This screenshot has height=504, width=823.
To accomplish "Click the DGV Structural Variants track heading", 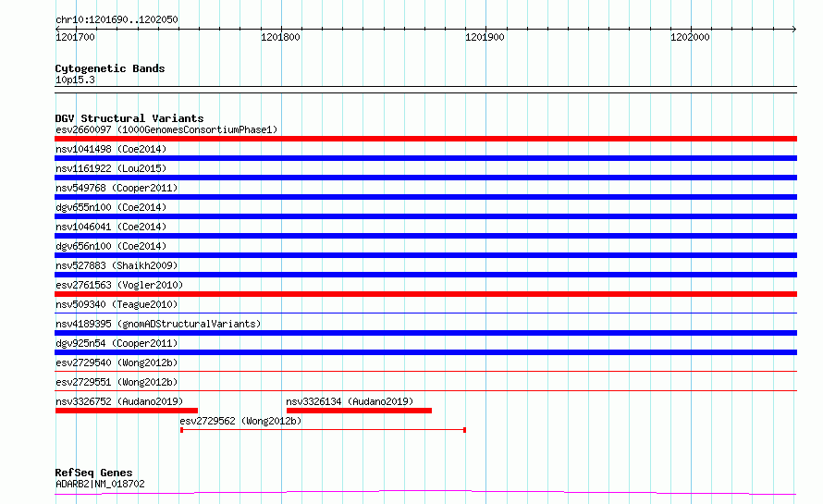I will (x=129, y=118).
